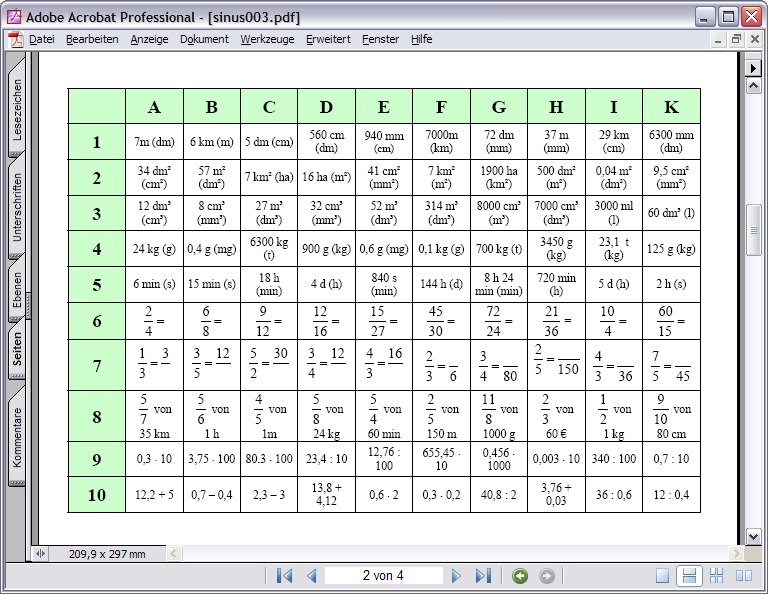Image resolution: width=768 pixels, height=594 pixels.
Task: Toggle navigation pane splitter icon at bottom left
Action: (40, 554)
